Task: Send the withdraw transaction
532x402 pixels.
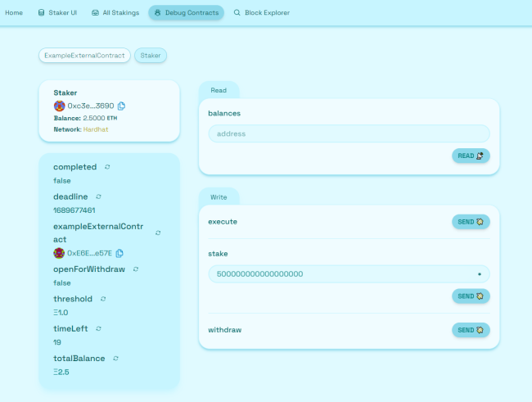Action: (471, 330)
